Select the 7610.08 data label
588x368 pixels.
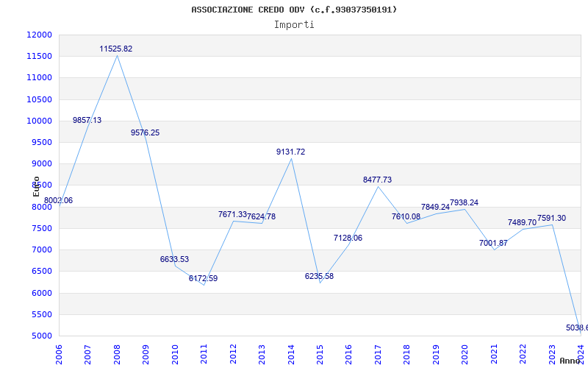pyautogui.click(x=406, y=216)
